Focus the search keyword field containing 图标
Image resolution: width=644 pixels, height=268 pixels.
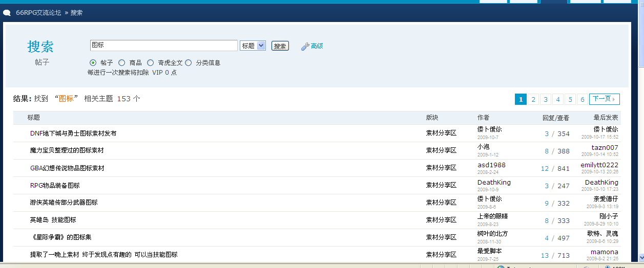(x=163, y=46)
